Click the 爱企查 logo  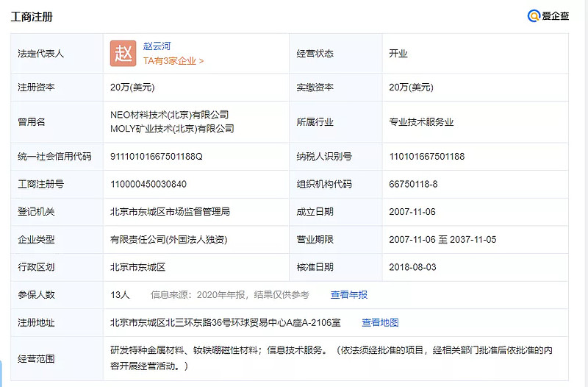[x=548, y=15]
